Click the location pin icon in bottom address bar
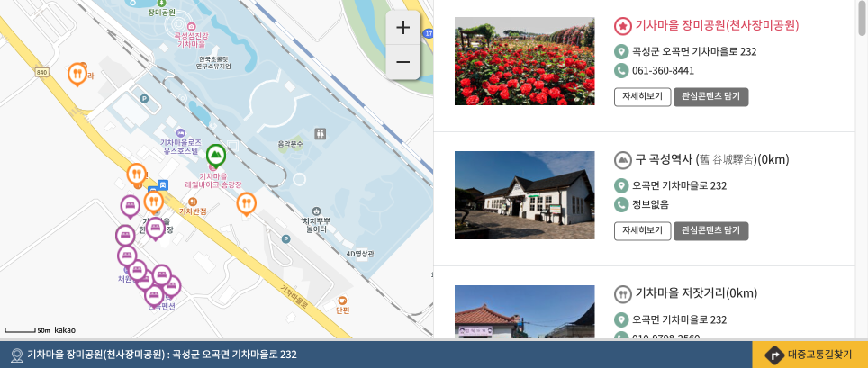The width and height of the screenshot is (868, 368). 16,355
